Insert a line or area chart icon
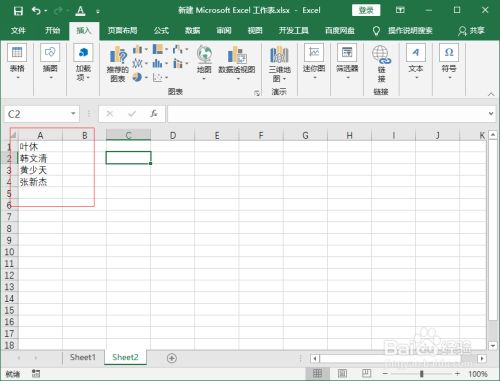Screen dimensions: 500x381 coord(137,63)
